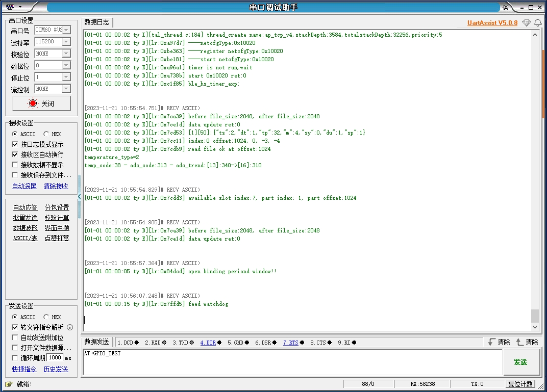The image size is (547, 392).
Task: Open the 数据波形 link
Action: [x=25, y=228]
